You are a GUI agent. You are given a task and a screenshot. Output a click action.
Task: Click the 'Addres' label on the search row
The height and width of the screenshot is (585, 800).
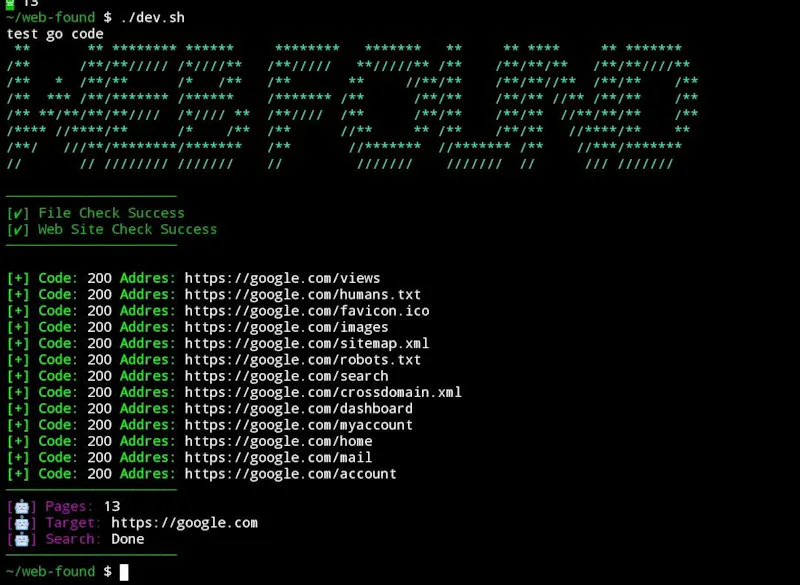click(144, 376)
